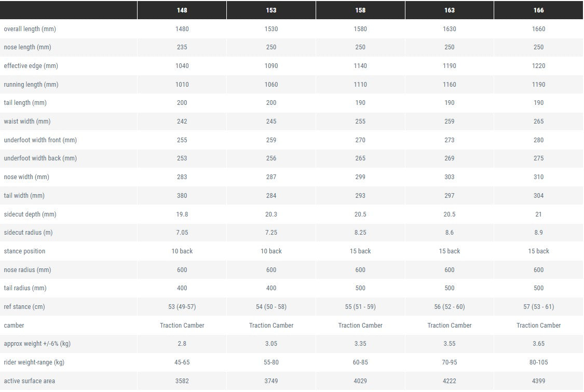
Task: Click the 8.25 sidecut radius value
Action: coord(360,233)
